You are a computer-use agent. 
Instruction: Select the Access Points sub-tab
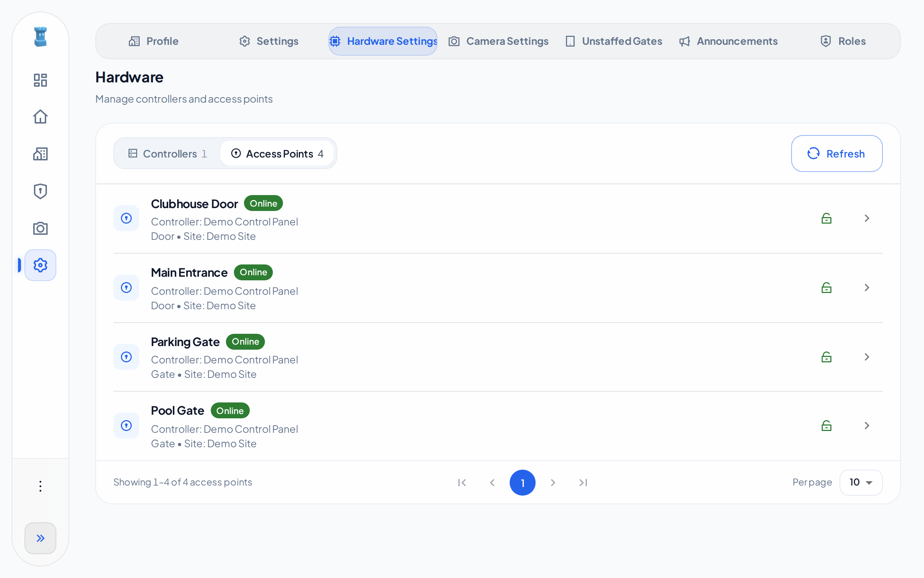click(277, 154)
